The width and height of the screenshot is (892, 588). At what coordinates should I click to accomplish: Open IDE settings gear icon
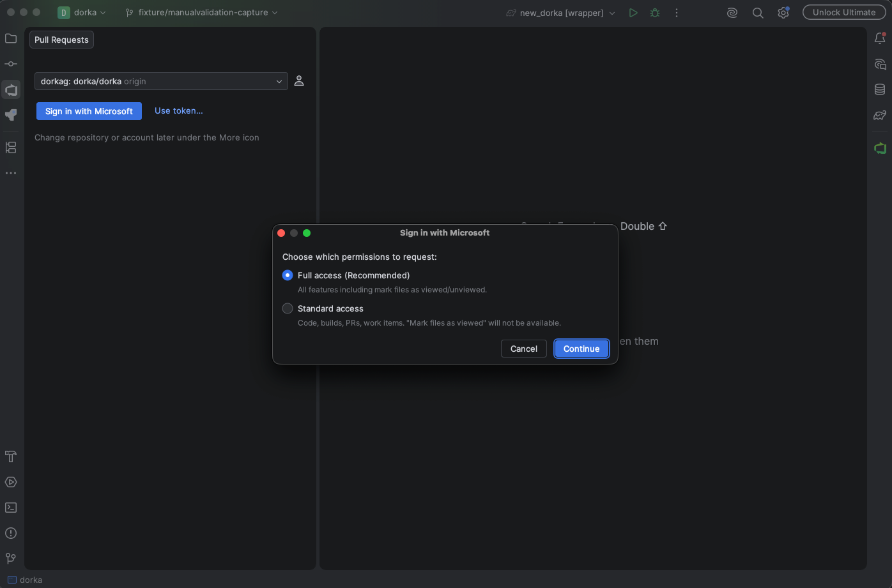(x=783, y=13)
